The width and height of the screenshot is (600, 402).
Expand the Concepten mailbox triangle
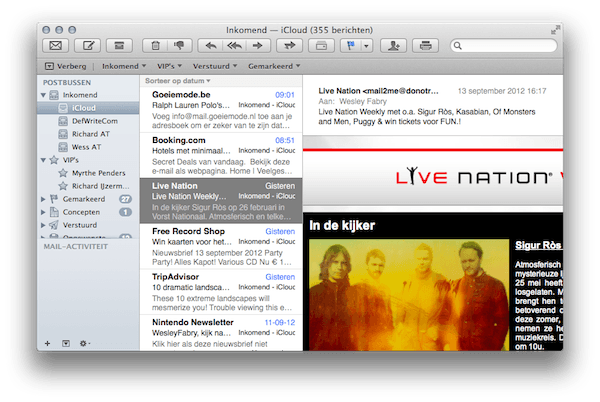click(x=43, y=212)
